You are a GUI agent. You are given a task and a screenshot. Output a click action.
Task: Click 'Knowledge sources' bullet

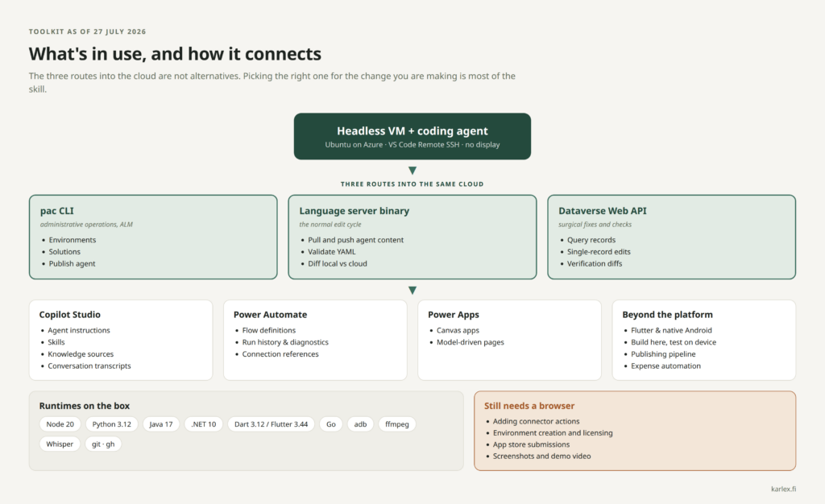(81, 354)
